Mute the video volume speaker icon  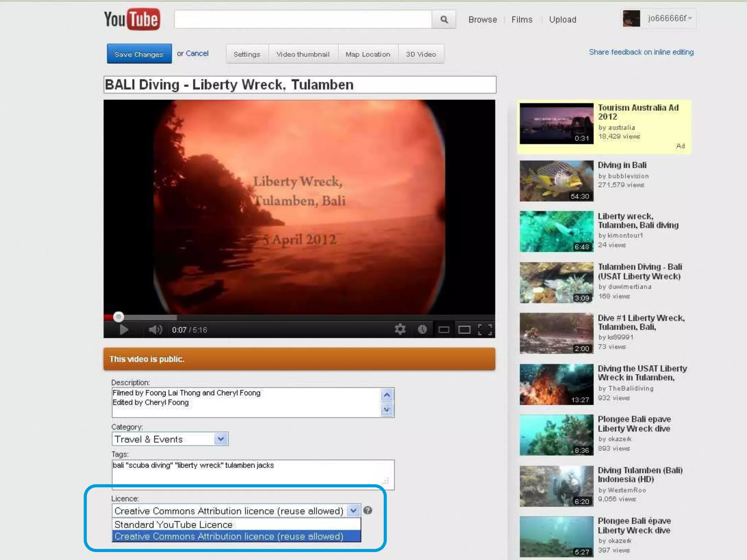[155, 330]
